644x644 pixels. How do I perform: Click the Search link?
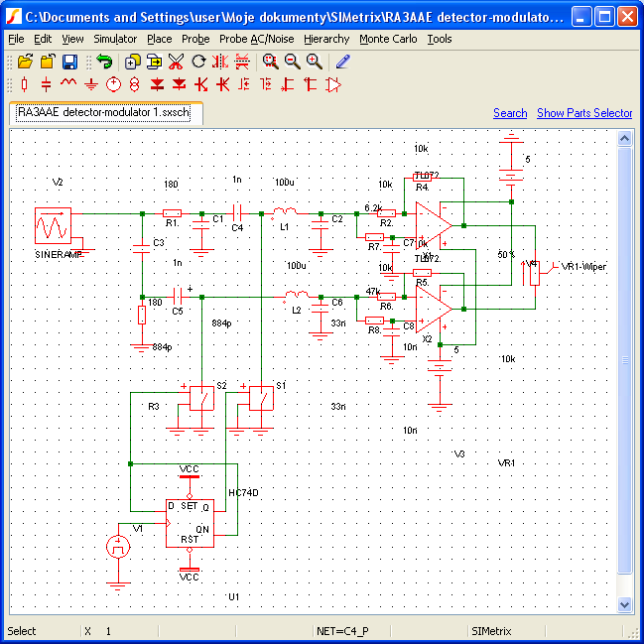pyautogui.click(x=510, y=113)
